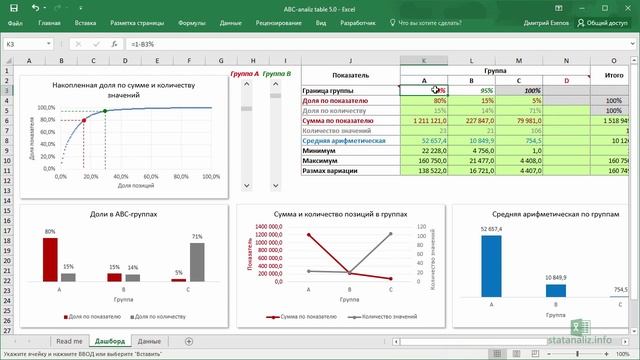
Task: Click the horizontal scrollbar right arrow
Action: point(625,342)
